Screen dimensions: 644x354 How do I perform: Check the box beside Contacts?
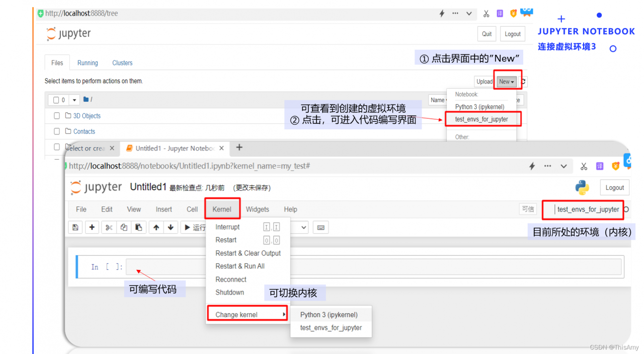[x=57, y=131]
